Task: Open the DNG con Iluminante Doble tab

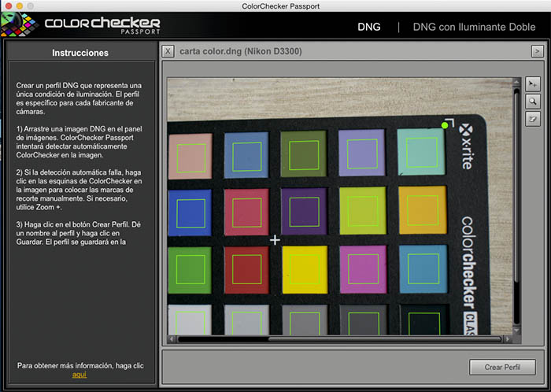Action: (474, 27)
